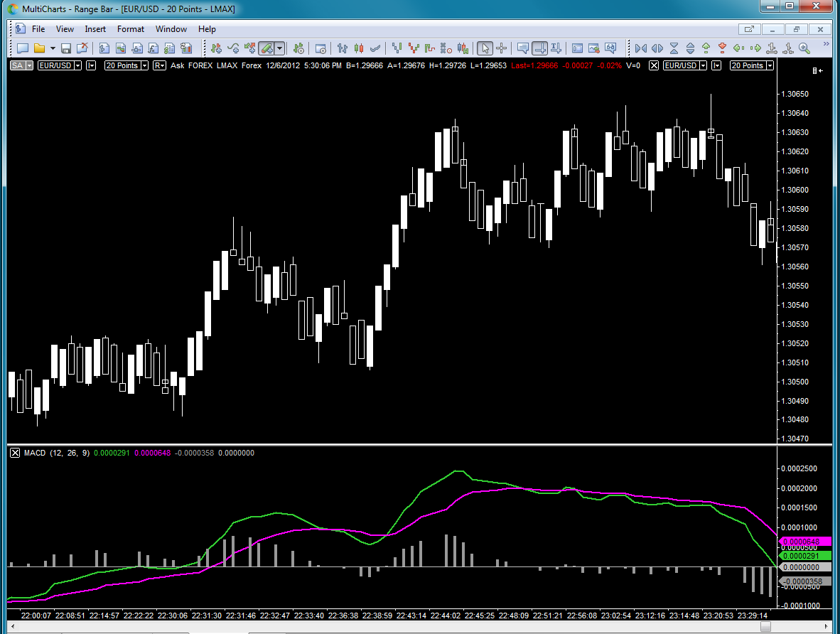Create a new workspace from toolbar
The image size is (840, 634).
coord(23,49)
